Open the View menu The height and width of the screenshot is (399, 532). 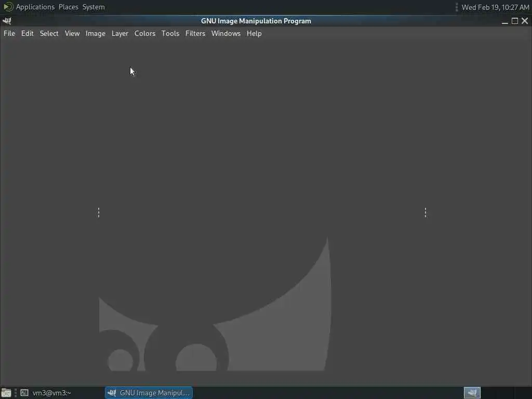point(72,33)
